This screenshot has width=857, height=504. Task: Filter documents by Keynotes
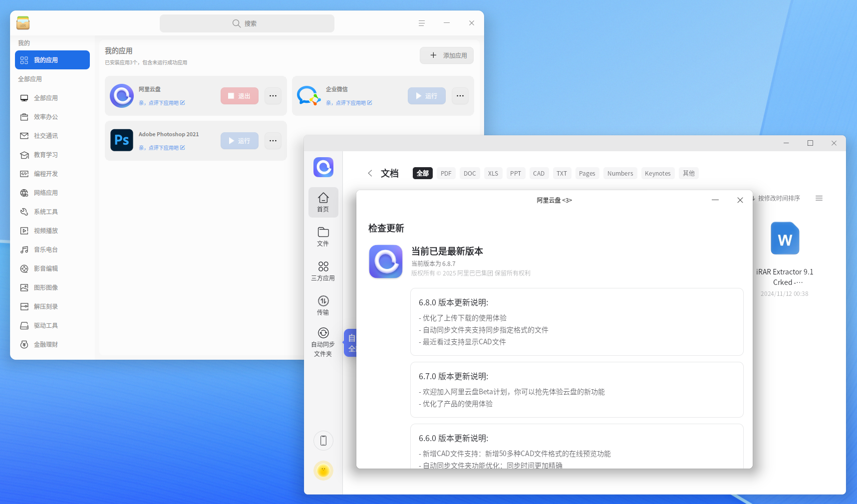pyautogui.click(x=658, y=173)
